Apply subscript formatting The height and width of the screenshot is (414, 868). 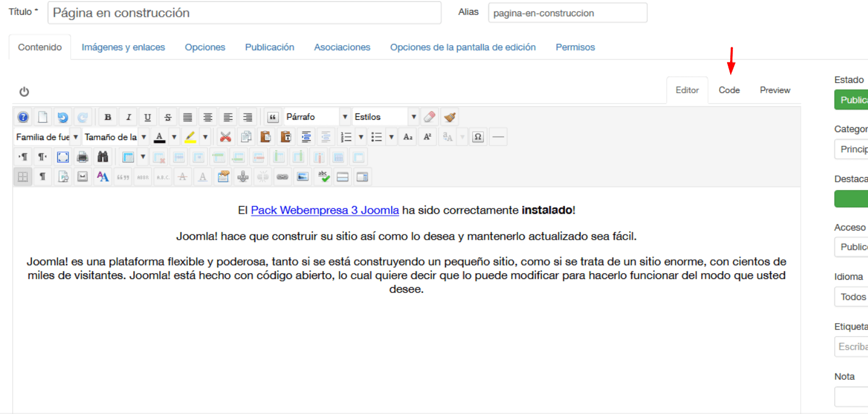point(408,137)
